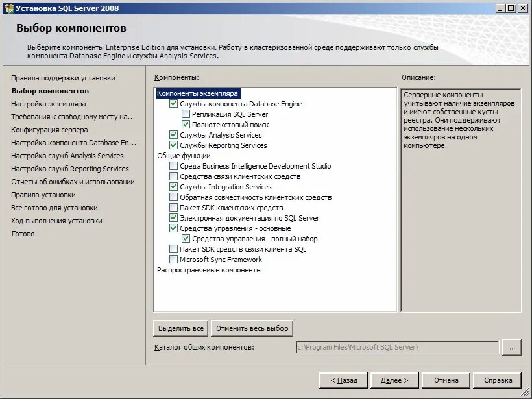
Task: Toggle Службы Reporting Services checkbox
Action: click(x=173, y=145)
